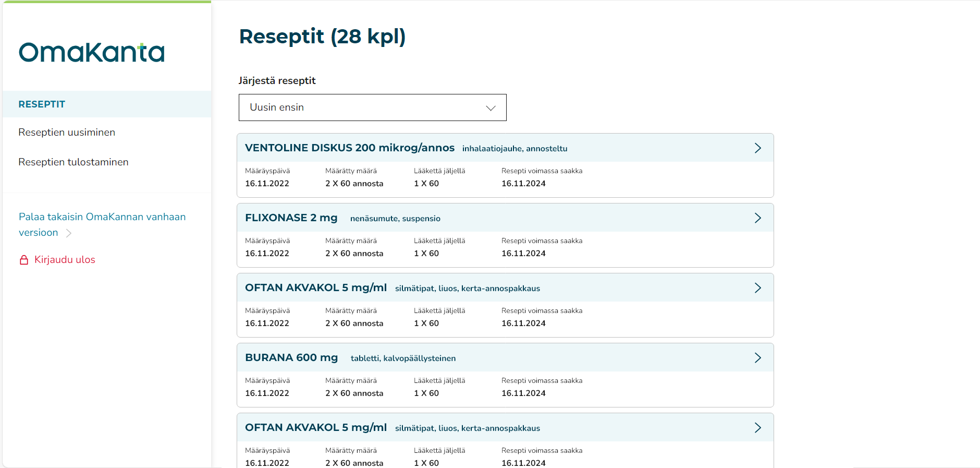Click Määräyspäivä 16.11.2022 in first OFTAN AKVAKOL card
Screen dimensions: 980x468
coord(267,323)
